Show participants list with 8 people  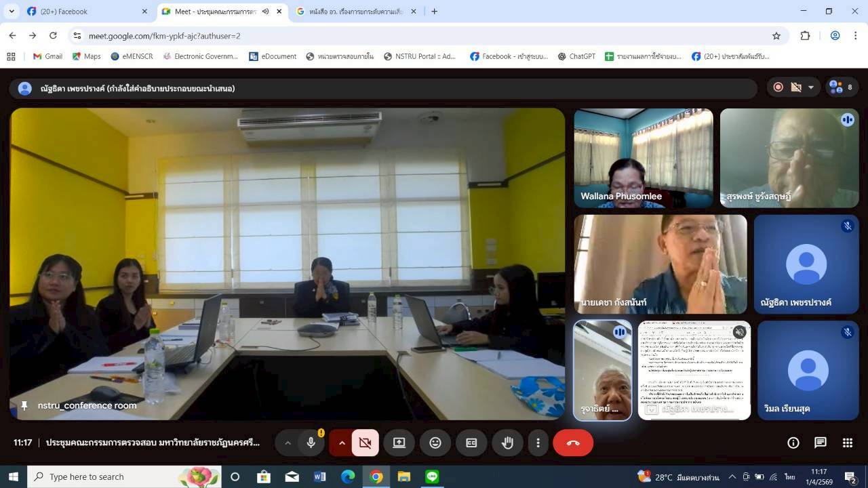842,87
